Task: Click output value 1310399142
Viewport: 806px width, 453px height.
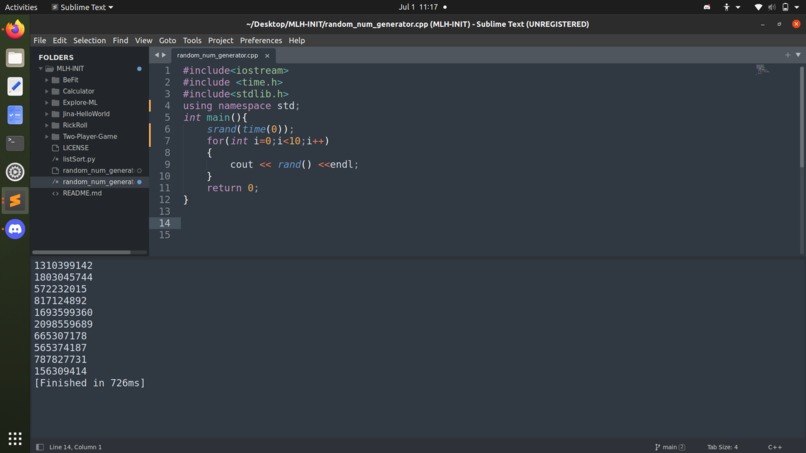Action: 63,266
